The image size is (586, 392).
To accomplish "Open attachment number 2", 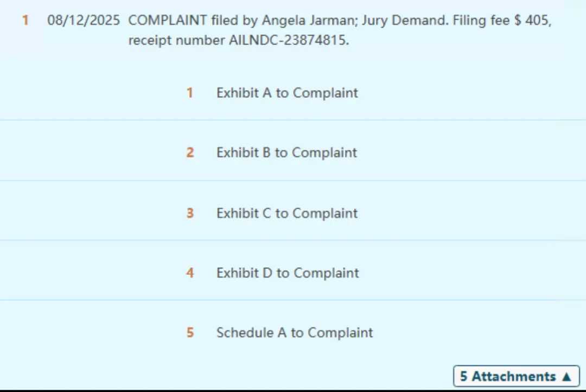I will pyautogui.click(x=190, y=153).
